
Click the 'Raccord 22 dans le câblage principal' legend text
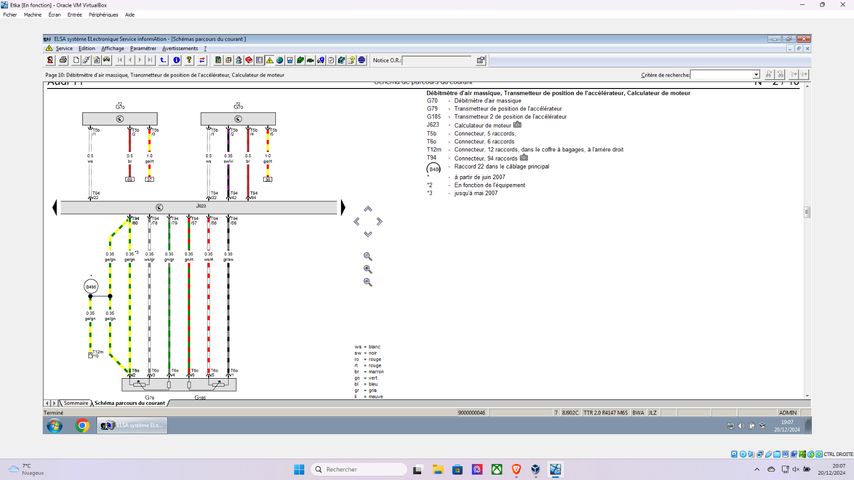[502, 167]
